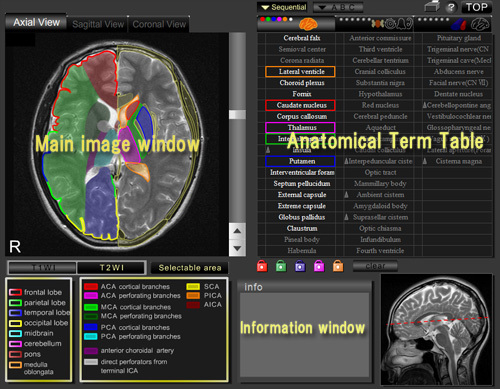Select the ear outline category icon
This screenshot has width=500, height=389.
[409, 23]
